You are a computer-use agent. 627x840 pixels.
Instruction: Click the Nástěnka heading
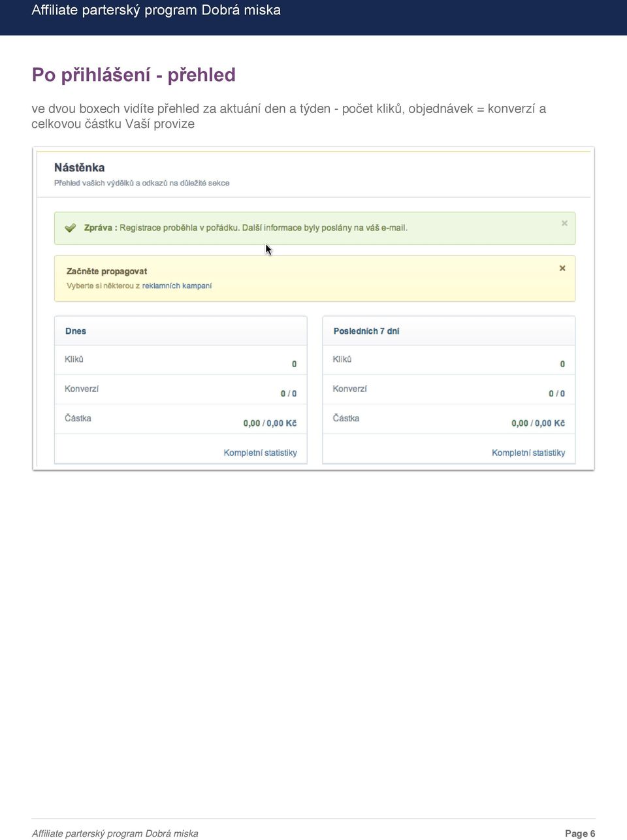(x=79, y=168)
